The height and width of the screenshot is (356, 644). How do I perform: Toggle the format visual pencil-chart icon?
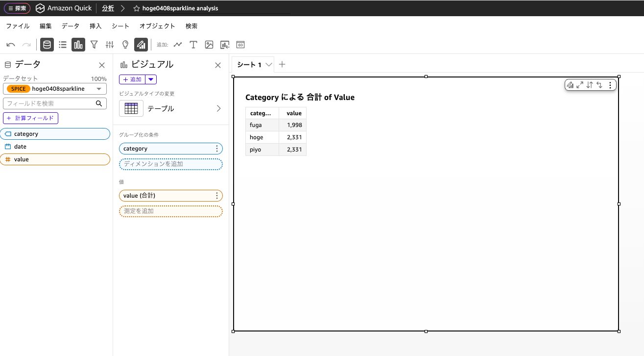(141, 45)
